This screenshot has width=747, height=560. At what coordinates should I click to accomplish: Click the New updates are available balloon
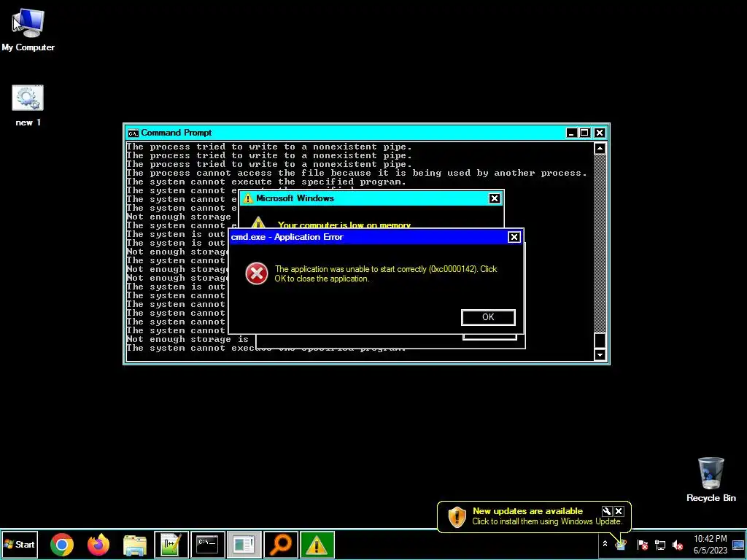[534, 516]
